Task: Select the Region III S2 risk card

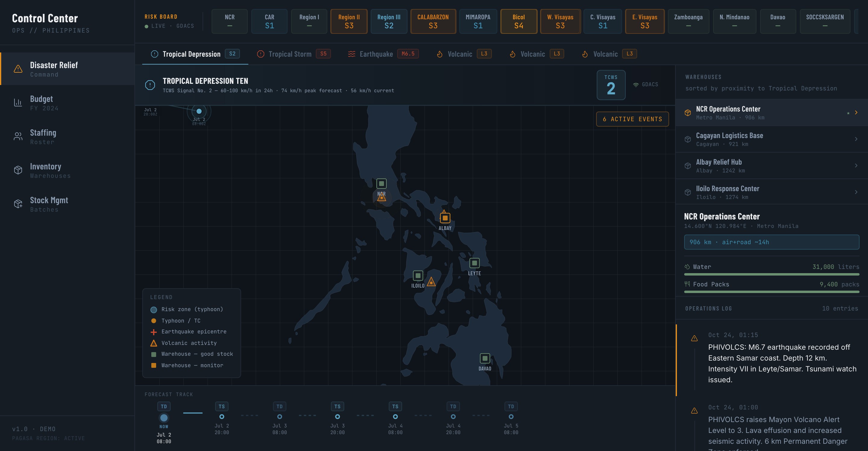Action: (389, 21)
